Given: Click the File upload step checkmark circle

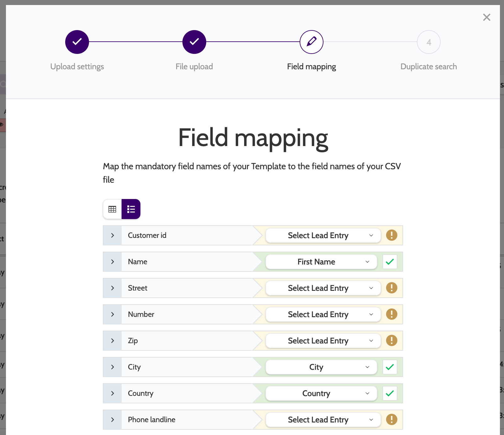Looking at the screenshot, I should click(x=194, y=42).
